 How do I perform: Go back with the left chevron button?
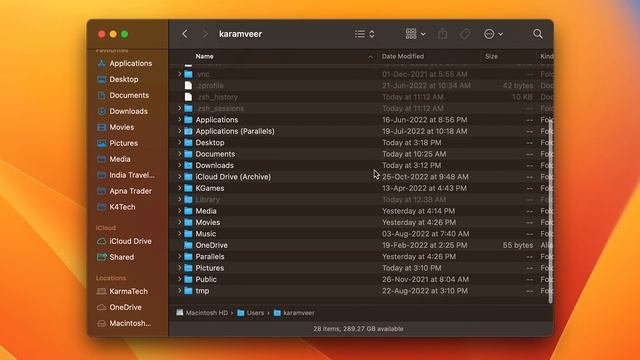[185, 34]
